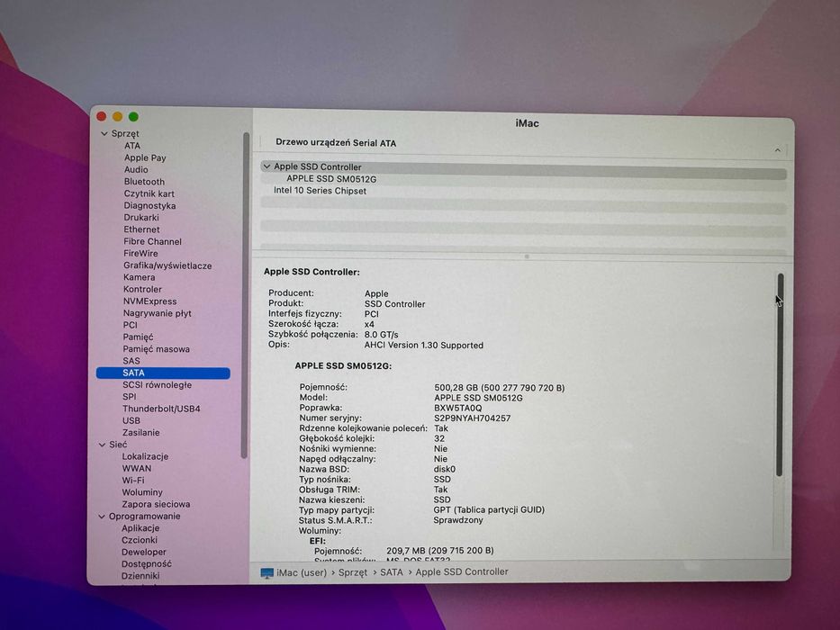Image resolution: width=840 pixels, height=630 pixels.
Task: Select Diagnostyka in the sidebar
Action: pos(149,206)
